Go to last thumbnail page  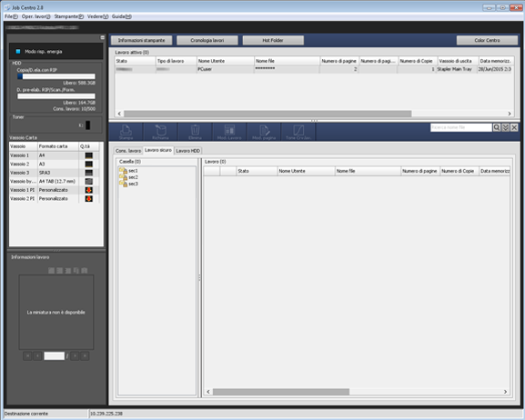click(x=85, y=356)
